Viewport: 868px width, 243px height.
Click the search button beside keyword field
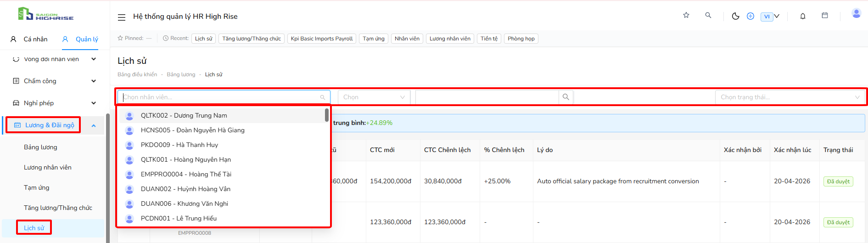(x=566, y=97)
